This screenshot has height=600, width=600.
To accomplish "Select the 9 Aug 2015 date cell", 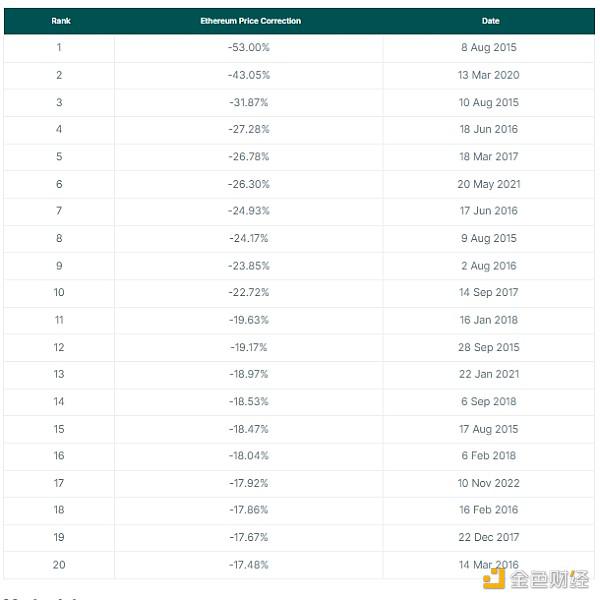I will point(489,238).
